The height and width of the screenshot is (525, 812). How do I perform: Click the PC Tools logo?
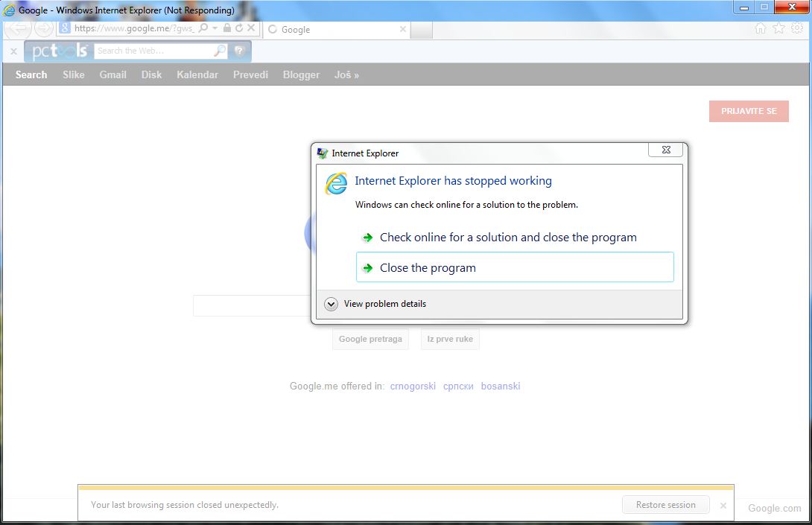(x=59, y=51)
